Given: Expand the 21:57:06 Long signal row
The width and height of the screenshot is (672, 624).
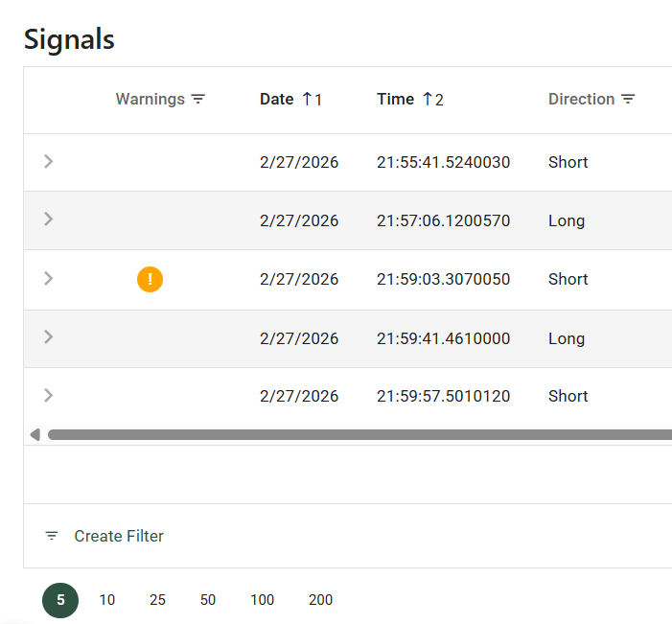Looking at the screenshot, I should click(x=49, y=220).
